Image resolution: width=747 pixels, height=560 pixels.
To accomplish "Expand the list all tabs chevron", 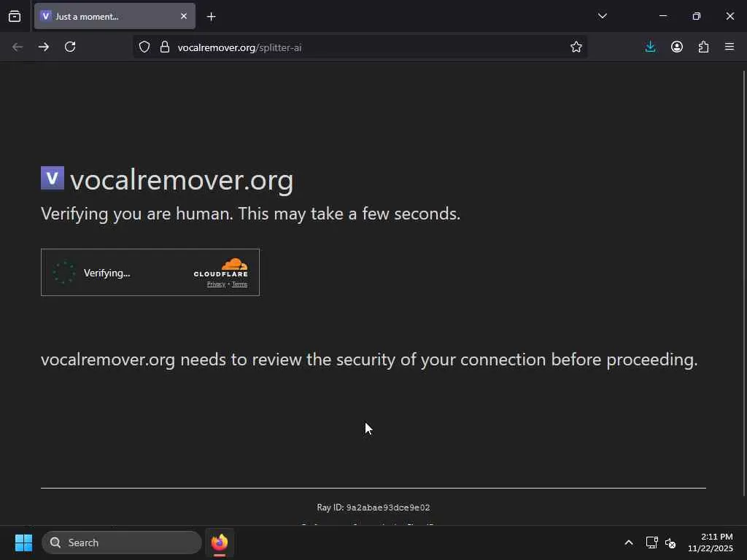I will 602,16.
